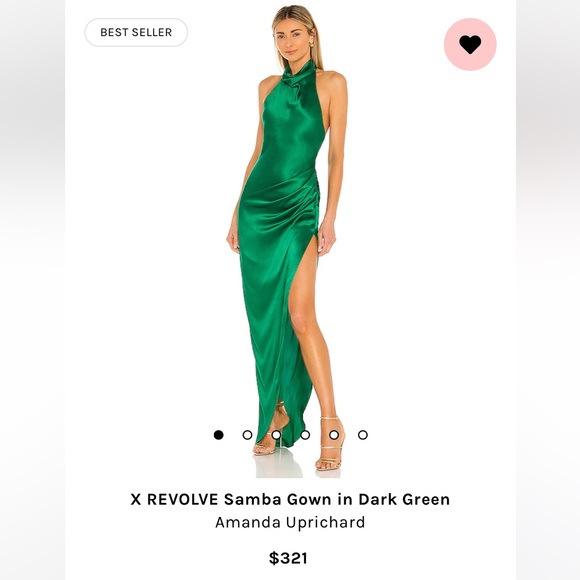Open the X REVOLVE Samba Gown title
Screen dimensions: 580x580
pyautogui.click(x=290, y=499)
